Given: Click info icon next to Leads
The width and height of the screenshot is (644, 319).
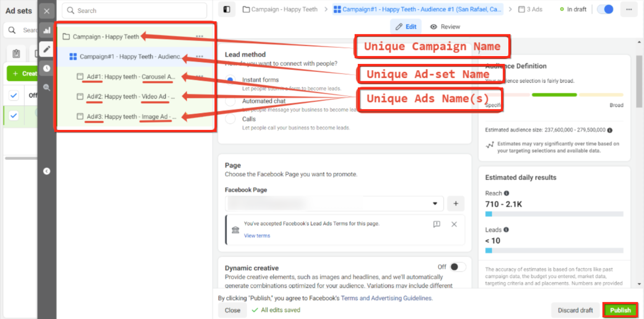Looking at the screenshot, I should pyautogui.click(x=506, y=230).
